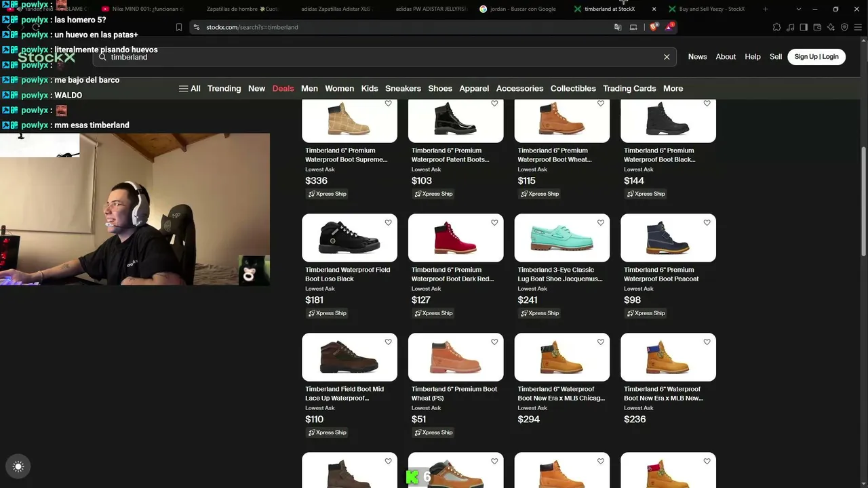
Task: Close the 'timberland at StockX' tab
Action: (654, 9)
